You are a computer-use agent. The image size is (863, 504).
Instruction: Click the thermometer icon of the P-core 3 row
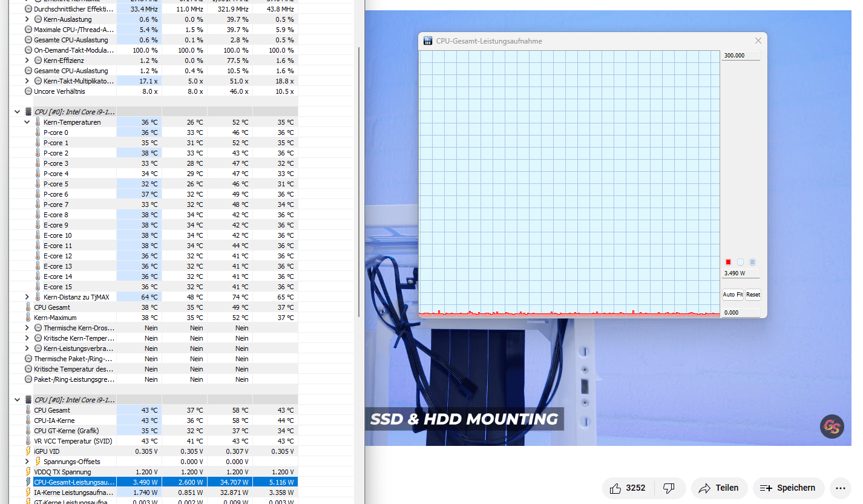coord(38,163)
